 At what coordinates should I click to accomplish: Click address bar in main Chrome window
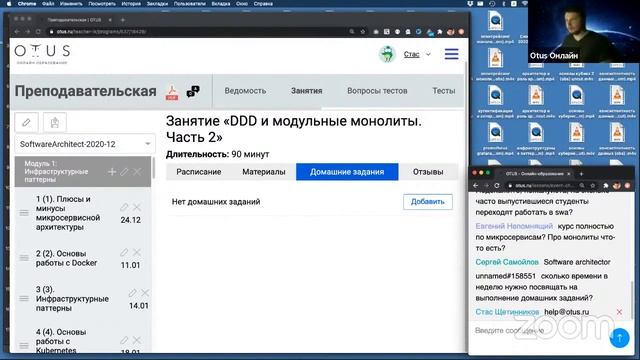coord(196,31)
